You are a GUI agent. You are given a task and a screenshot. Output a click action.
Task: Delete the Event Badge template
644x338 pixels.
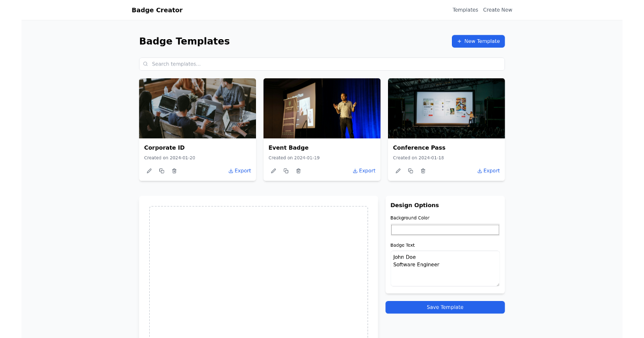pyautogui.click(x=298, y=171)
